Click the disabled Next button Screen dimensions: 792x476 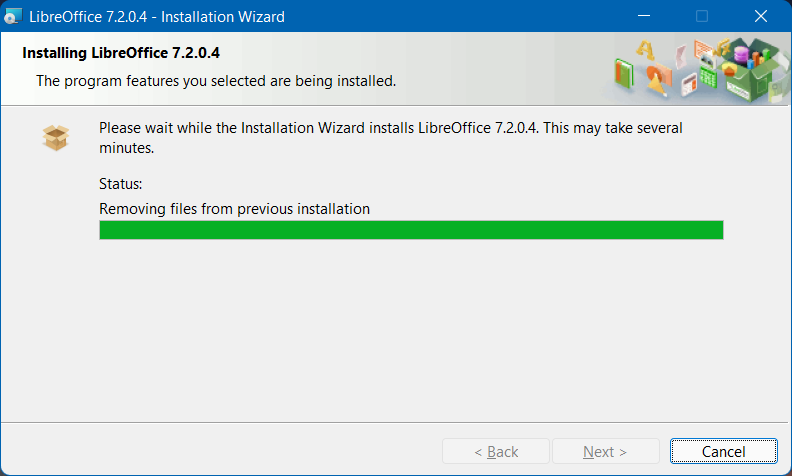click(x=605, y=452)
